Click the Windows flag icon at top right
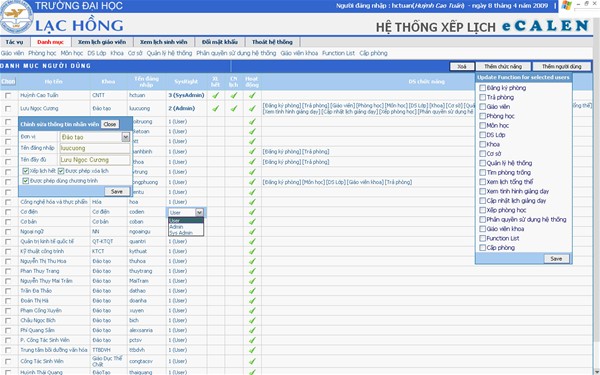Image resolution: width=600 pixels, height=375 pixels. click(x=567, y=5)
